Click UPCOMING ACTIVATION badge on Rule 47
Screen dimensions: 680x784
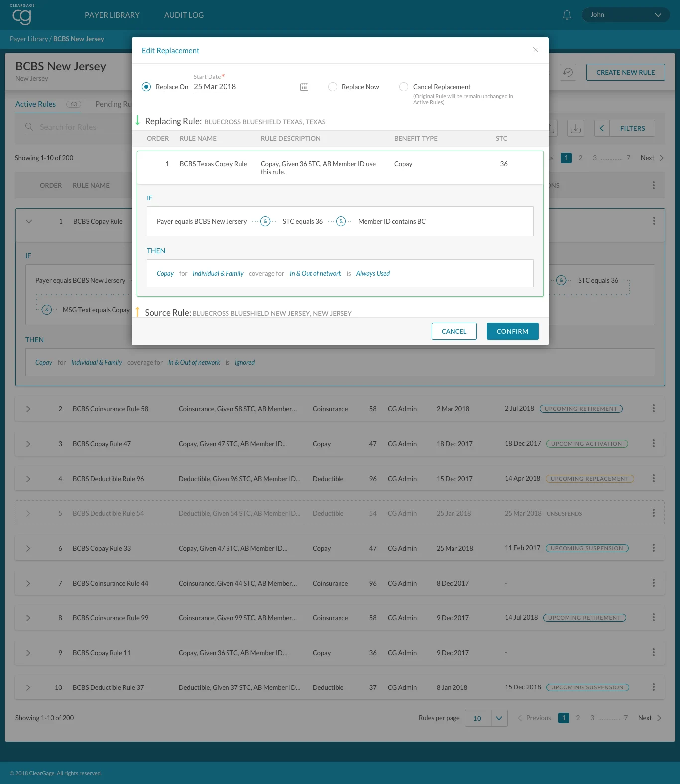tap(586, 444)
